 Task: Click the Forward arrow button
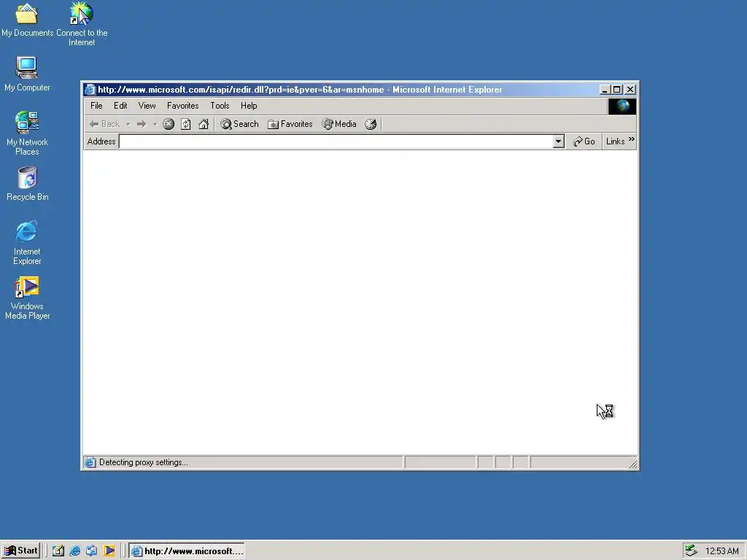point(142,124)
